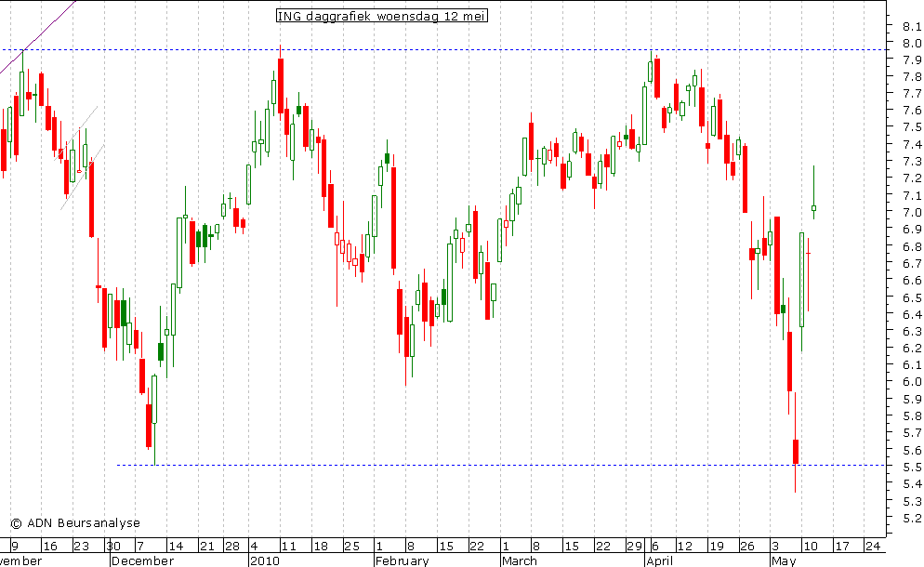
Task: Click the red candlestick touching the 5.5 support line
Action: 796,452
